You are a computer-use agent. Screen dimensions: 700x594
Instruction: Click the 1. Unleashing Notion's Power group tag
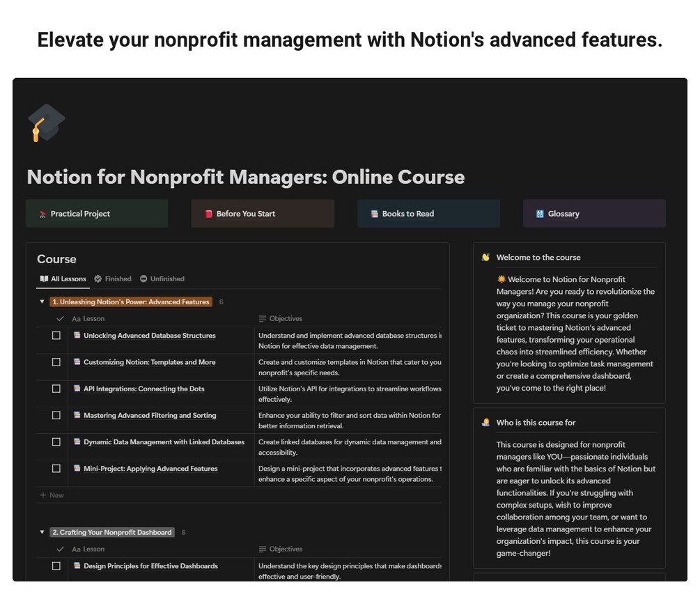click(131, 302)
